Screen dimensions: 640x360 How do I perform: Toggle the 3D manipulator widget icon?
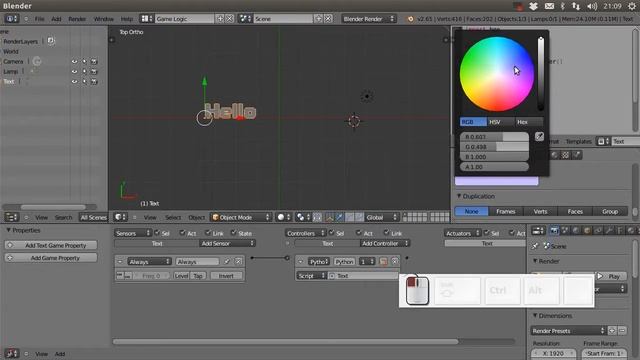[329, 217]
